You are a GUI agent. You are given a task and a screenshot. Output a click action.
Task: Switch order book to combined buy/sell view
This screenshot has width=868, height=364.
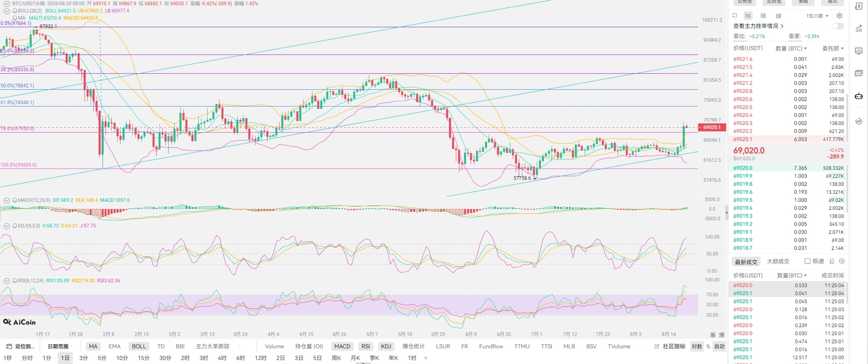pos(748,16)
